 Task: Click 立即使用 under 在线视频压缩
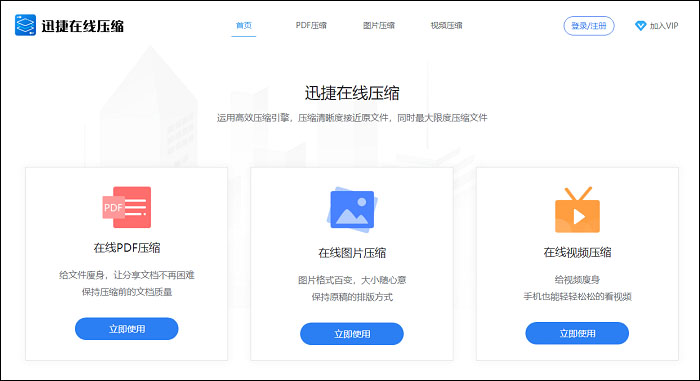click(577, 333)
